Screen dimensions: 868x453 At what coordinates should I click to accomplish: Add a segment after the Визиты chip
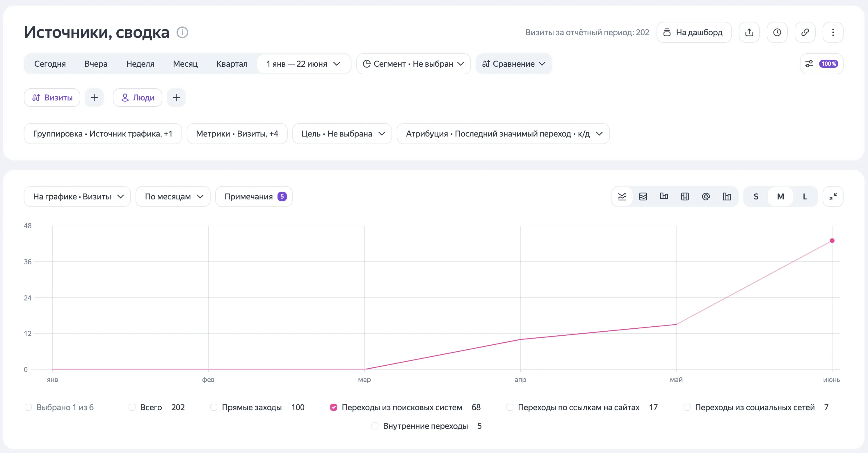click(x=94, y=98)
